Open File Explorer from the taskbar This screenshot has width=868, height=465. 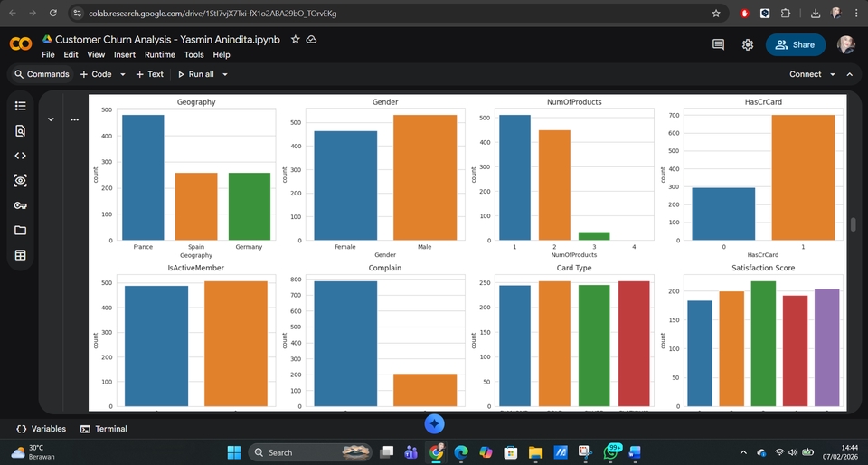click(535, 452)
